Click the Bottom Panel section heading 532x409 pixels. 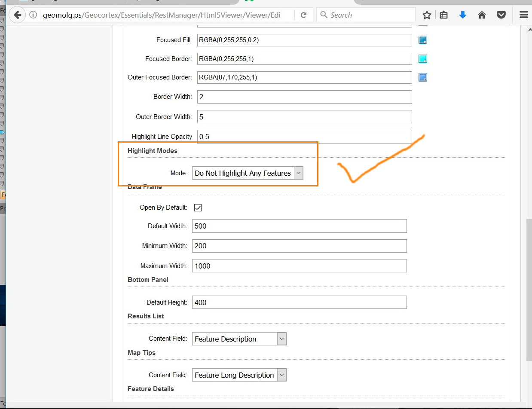click(x=148, y=280)
